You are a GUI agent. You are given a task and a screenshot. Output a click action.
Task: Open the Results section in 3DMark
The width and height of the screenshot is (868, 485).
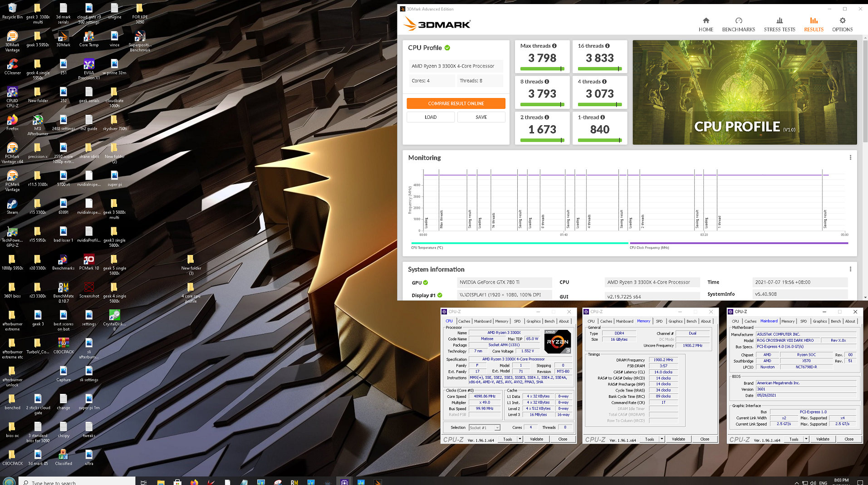pos(814,24)
